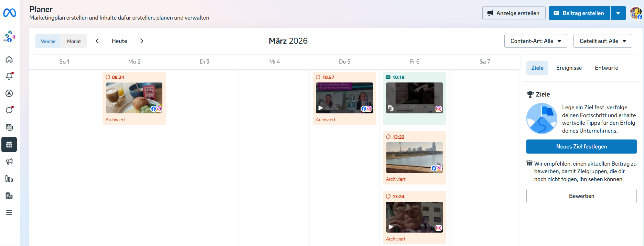This screenshot has width=644, height=246.
Task: Click the 08:24 time label on Monday
Action: (x=118, y=77)
